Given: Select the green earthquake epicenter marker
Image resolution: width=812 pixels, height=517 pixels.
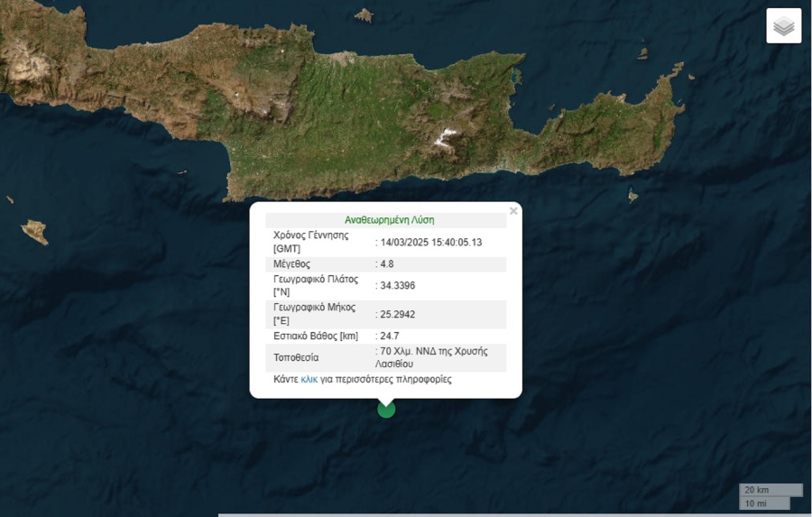Looking at the screenshot, I should click(386, 410).
